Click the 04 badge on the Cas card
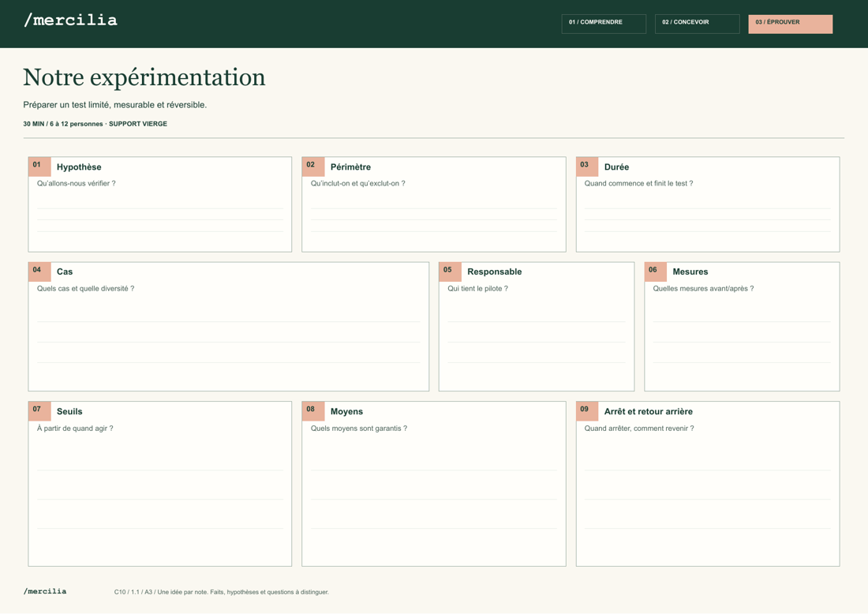 (39, 271)
